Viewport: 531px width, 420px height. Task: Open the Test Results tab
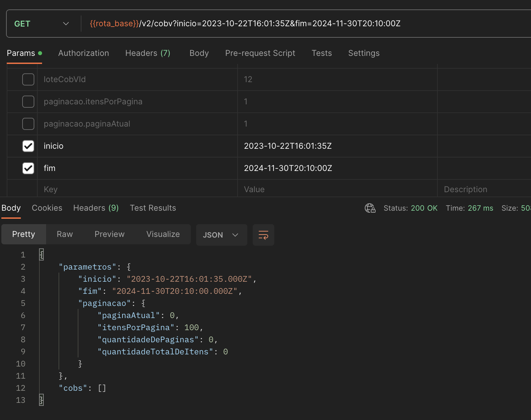pos(153,208)
